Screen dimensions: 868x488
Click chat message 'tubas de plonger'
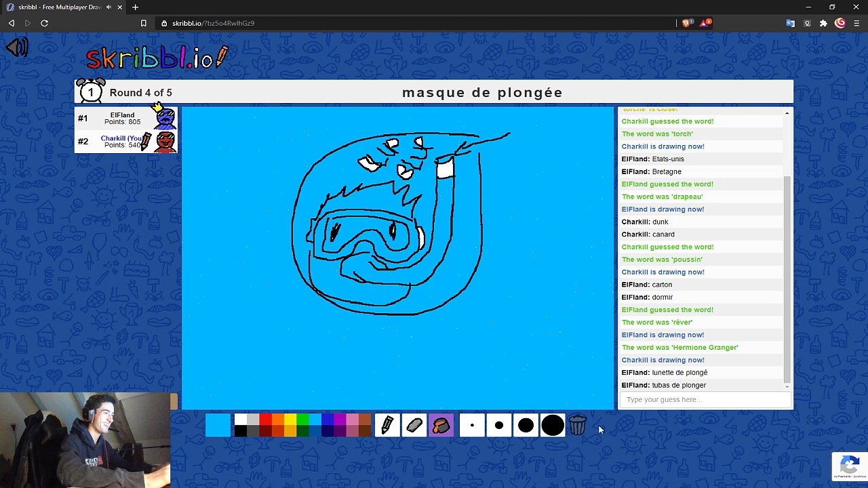coord(679,385)
